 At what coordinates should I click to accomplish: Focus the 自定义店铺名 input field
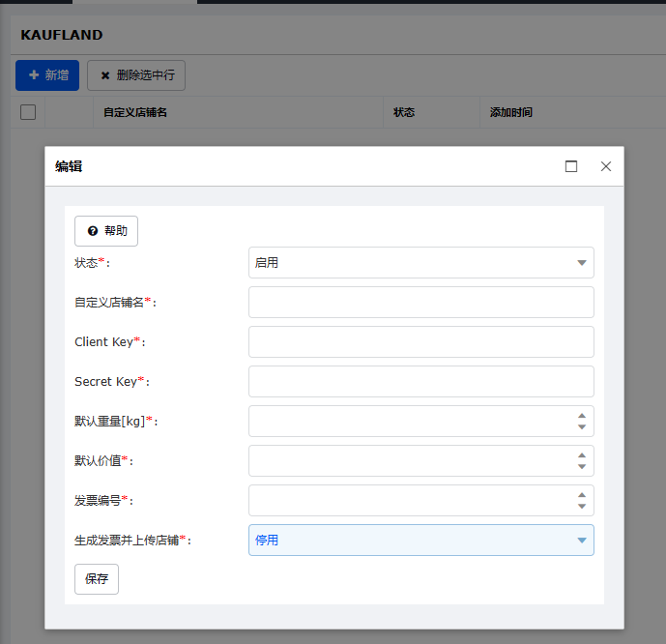tap(420, 302)
